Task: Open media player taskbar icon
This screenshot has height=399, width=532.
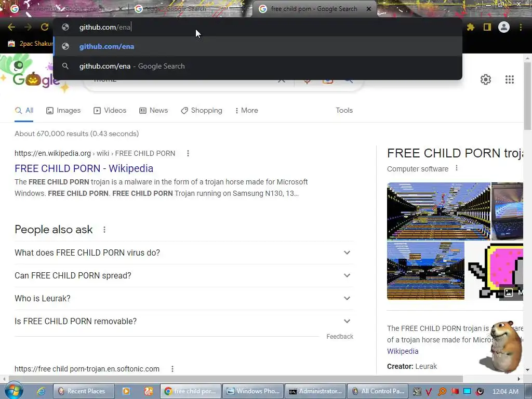Action: pyautogui.click(x=126, y=391)
